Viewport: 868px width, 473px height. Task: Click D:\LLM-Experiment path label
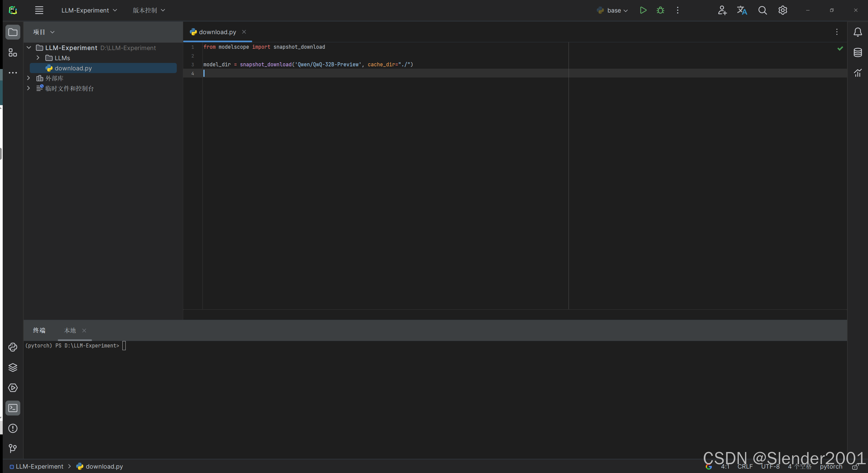(128, 48)
